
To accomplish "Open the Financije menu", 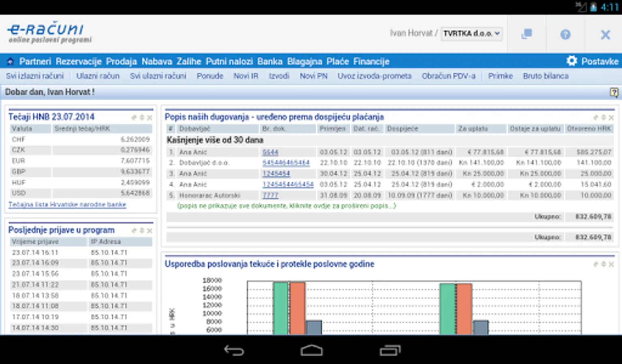I will [x=371, y=61].
